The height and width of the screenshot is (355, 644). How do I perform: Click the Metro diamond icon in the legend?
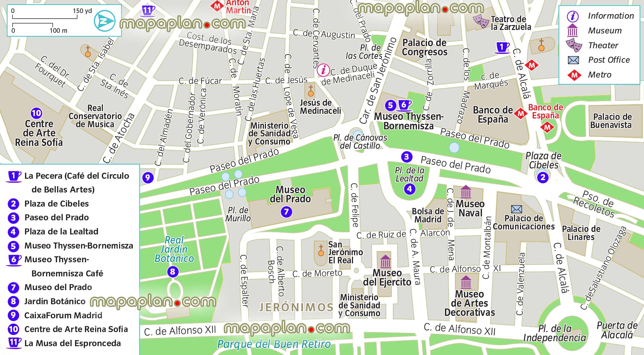point(574,75)
